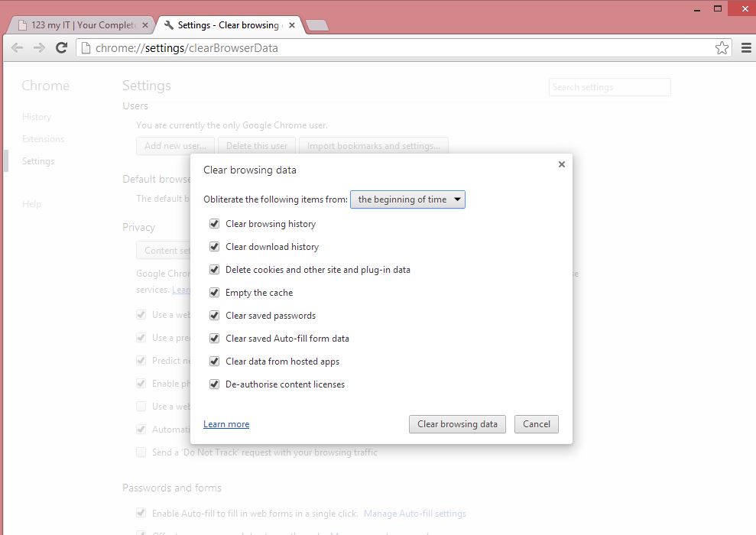This screenshot has height=535, width=756.
Task: Minimize the Chrome window
Action: (x=696, y=9)
